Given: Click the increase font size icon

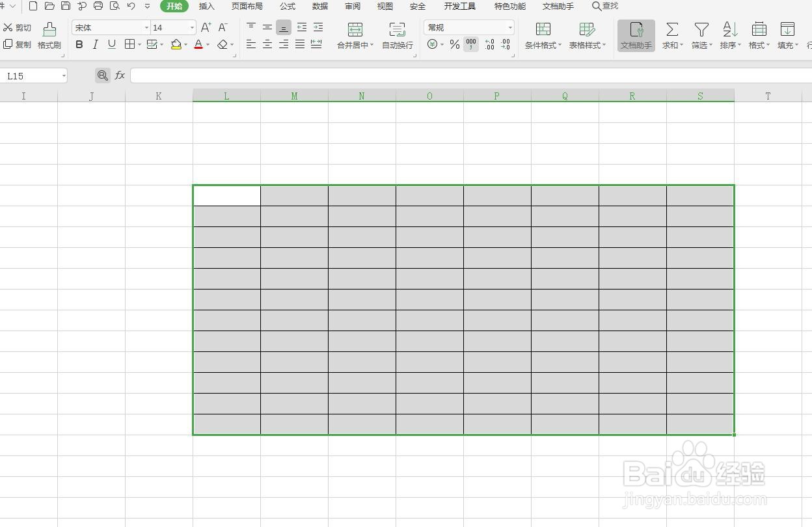Looking at the screenshot, I should (x=205, y=27).
